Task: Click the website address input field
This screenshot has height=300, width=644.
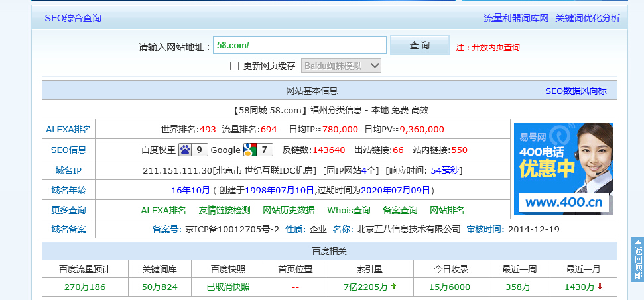Action: (299, 46)
